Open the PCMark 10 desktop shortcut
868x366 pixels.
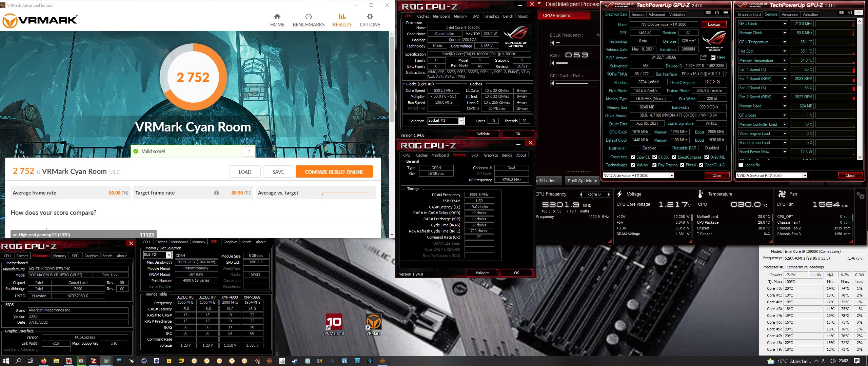coord(334,325)
